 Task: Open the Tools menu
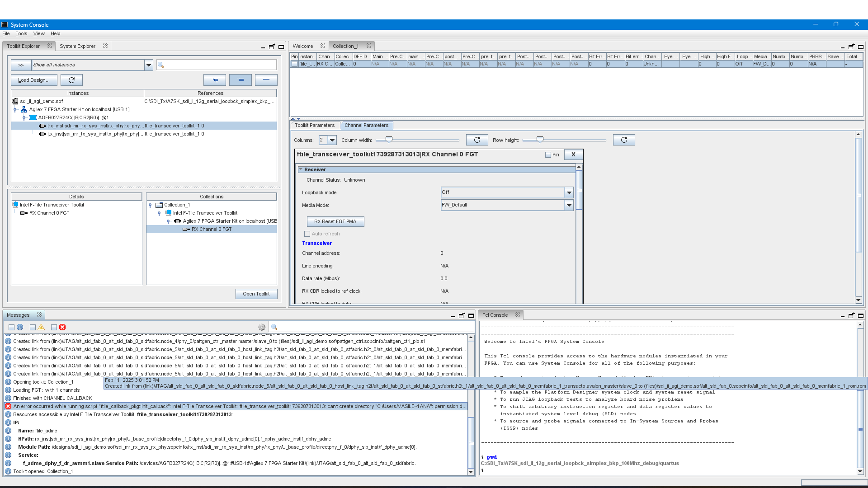point(21,34)
